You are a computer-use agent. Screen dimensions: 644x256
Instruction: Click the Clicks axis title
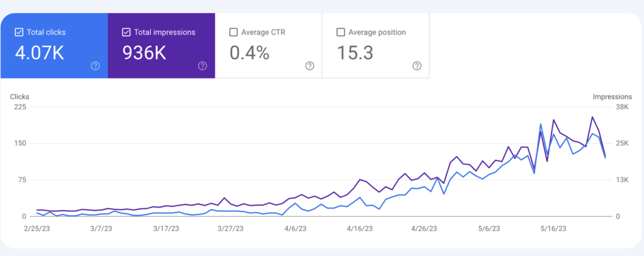coord(19,97)
